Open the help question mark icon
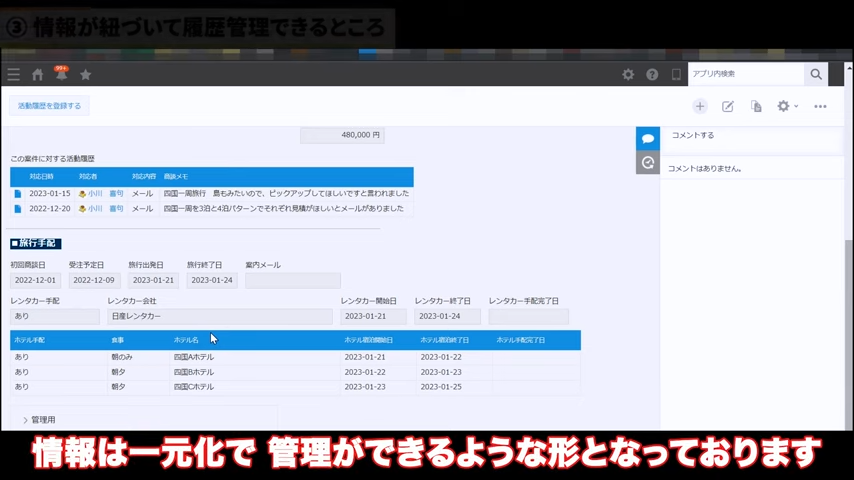 (652, 74)
